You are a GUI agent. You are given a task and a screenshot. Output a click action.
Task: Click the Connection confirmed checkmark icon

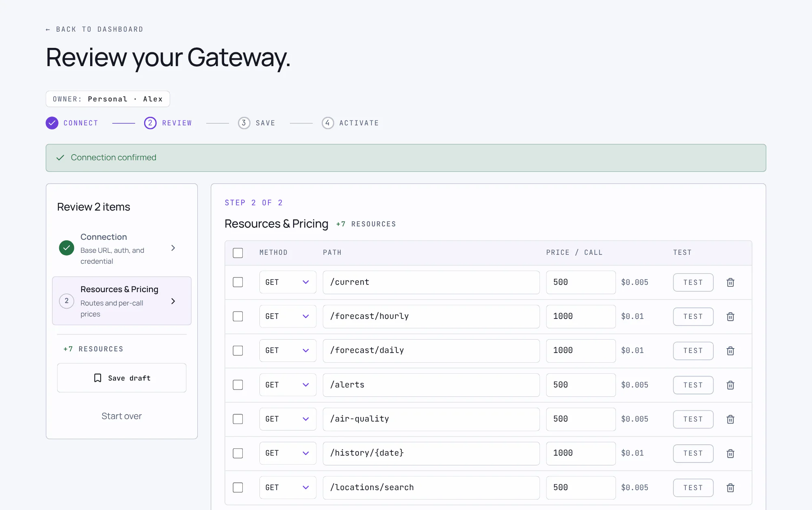tap(60, 157)
